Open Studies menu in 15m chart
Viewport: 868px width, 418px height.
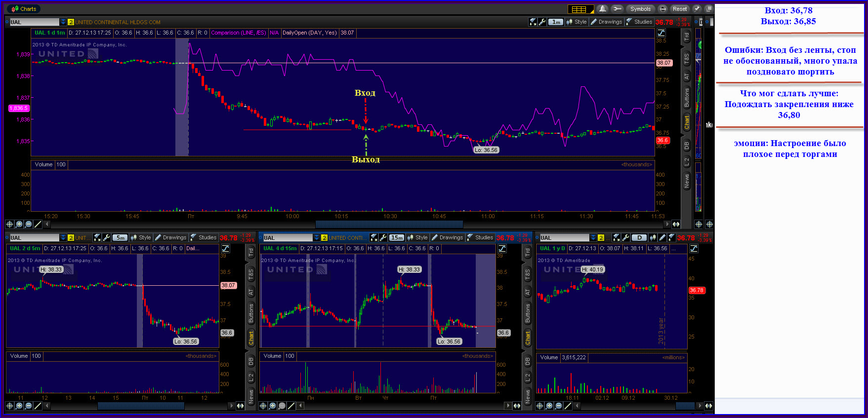pos(480,237)
